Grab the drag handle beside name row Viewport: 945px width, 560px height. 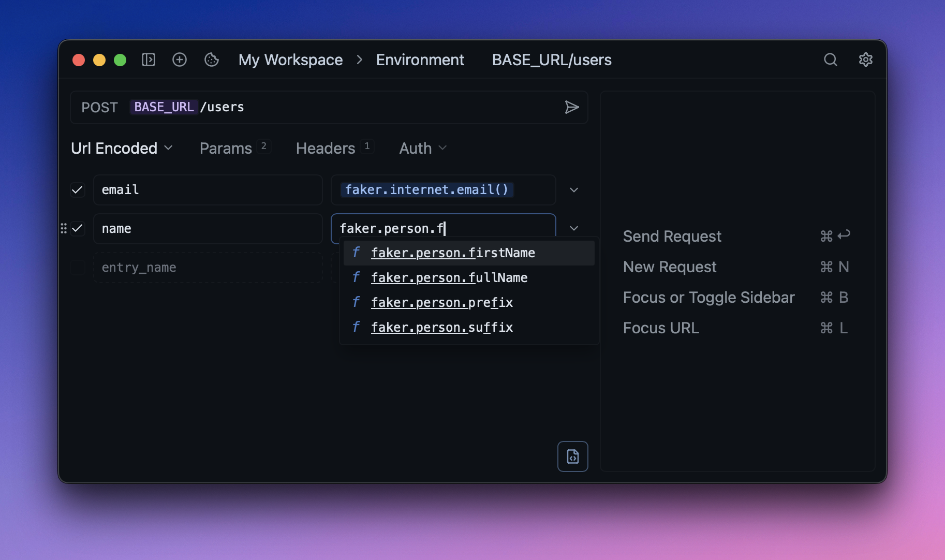click(64, 228)
